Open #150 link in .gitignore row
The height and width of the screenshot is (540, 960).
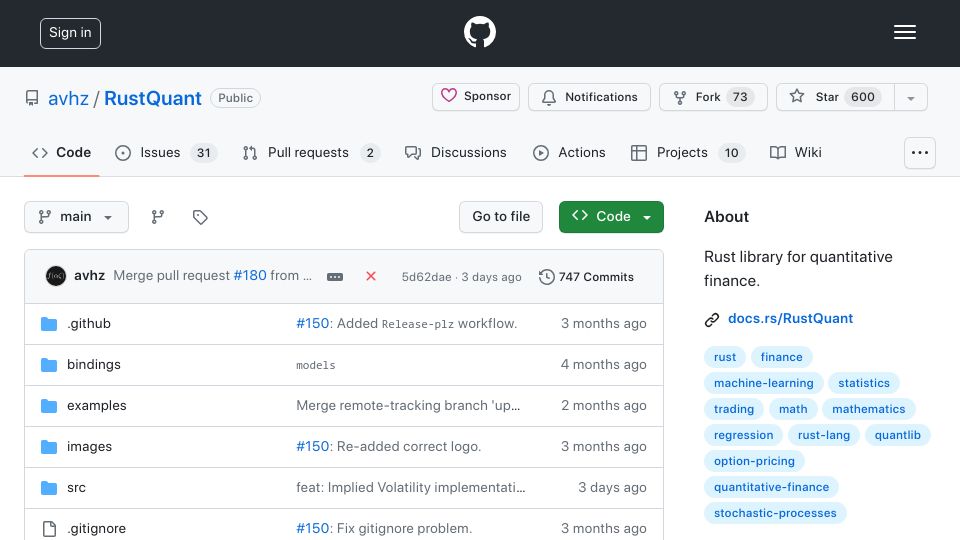313,528
